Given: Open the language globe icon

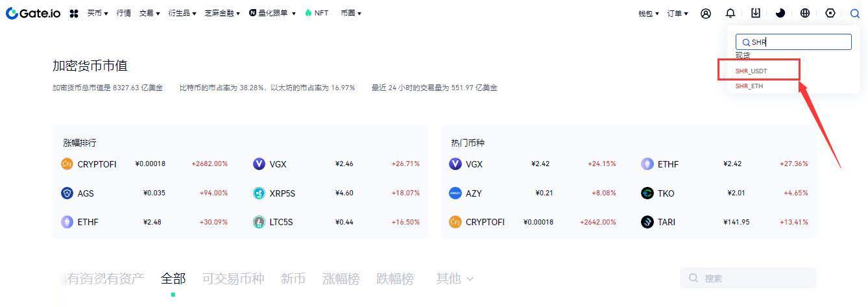Looking at the screenshot, I should point(805,13).
